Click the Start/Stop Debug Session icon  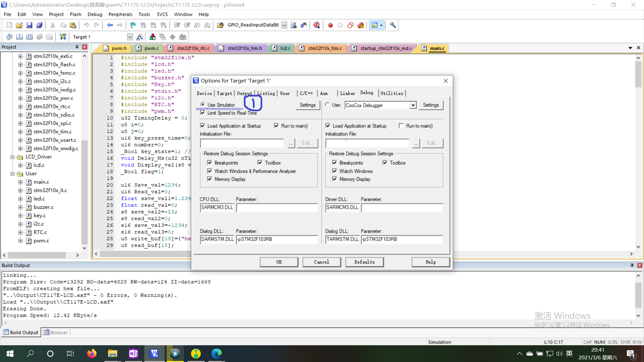click(316, 25)
